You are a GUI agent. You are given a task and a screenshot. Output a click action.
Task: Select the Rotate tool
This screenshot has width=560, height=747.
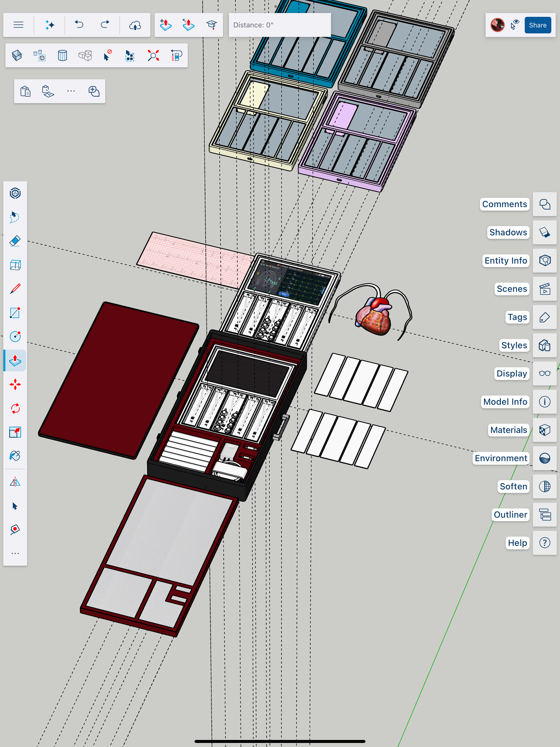click(x=15, y=408)
